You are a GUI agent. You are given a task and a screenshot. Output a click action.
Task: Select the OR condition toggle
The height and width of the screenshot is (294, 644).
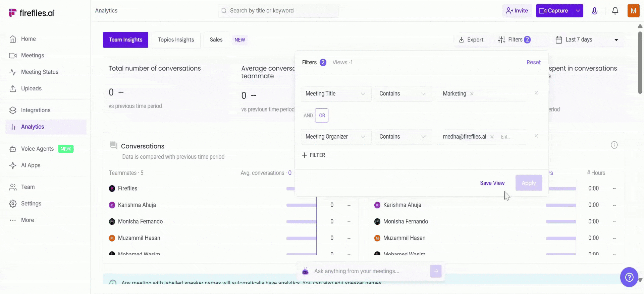point(322,116)
